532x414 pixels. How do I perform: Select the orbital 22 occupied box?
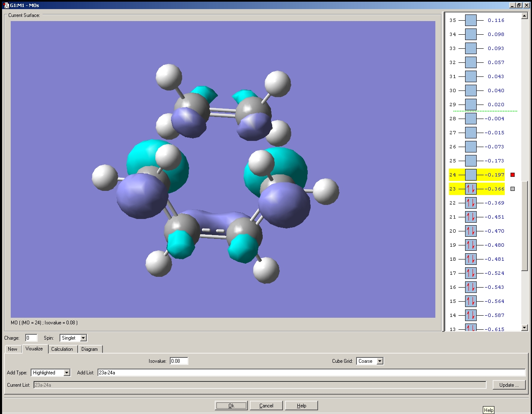(x=470, y=203)
